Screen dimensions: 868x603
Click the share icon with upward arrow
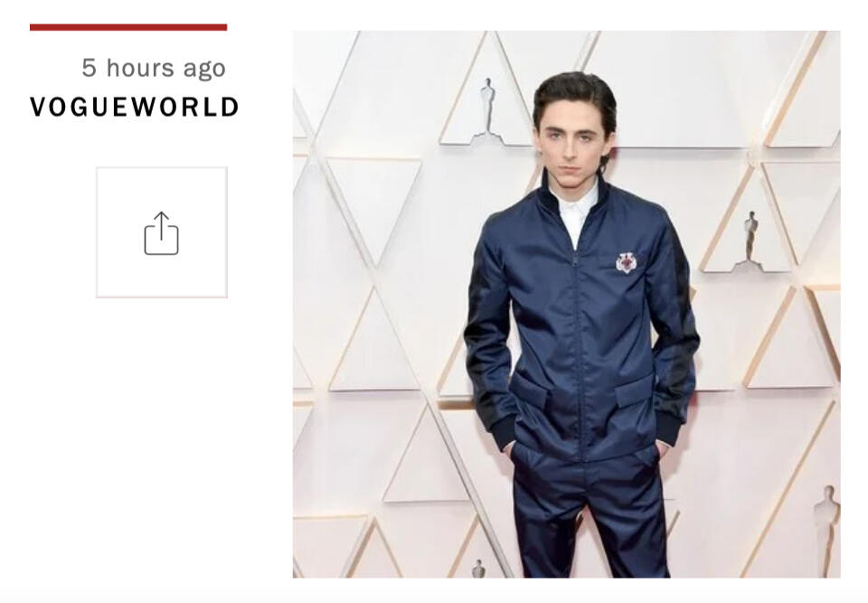[x=161, y=233]
